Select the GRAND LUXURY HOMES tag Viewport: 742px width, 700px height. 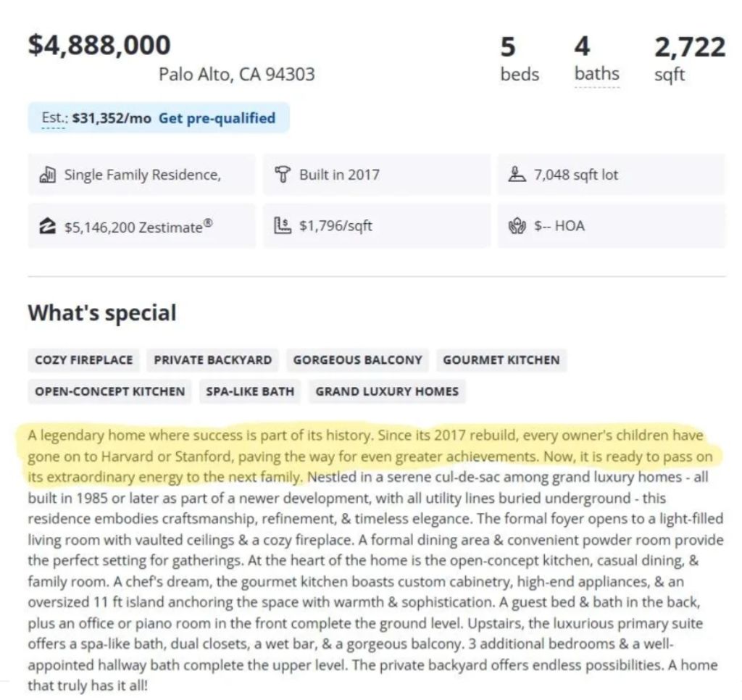click(387, 391)
